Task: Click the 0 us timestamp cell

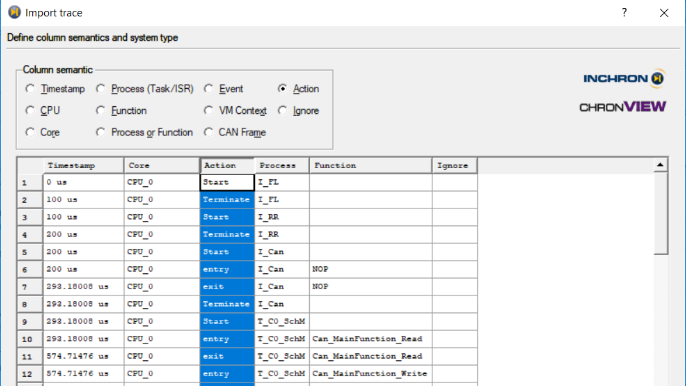Action: tap(84, 182)
